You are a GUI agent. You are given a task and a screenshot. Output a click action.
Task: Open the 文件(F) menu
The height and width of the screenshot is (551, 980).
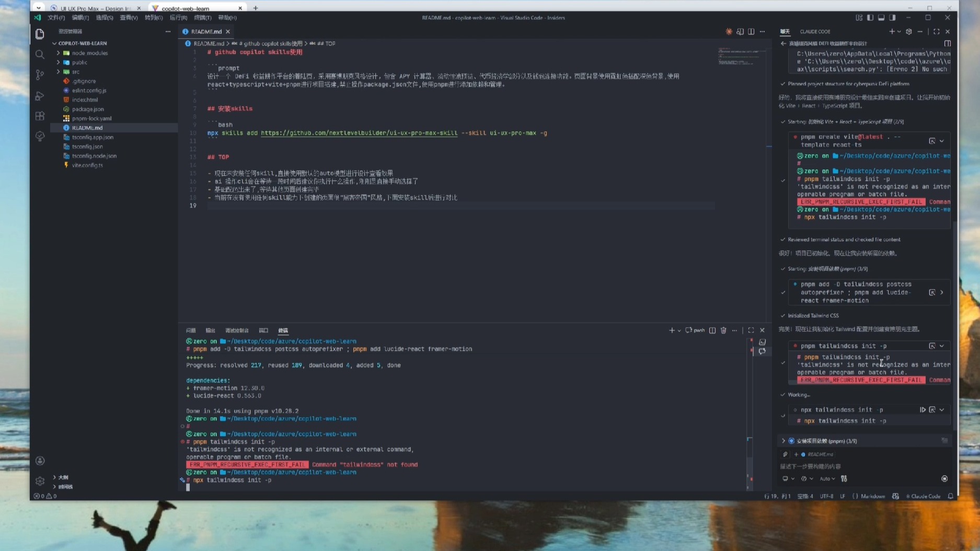[x=56, y=17]
